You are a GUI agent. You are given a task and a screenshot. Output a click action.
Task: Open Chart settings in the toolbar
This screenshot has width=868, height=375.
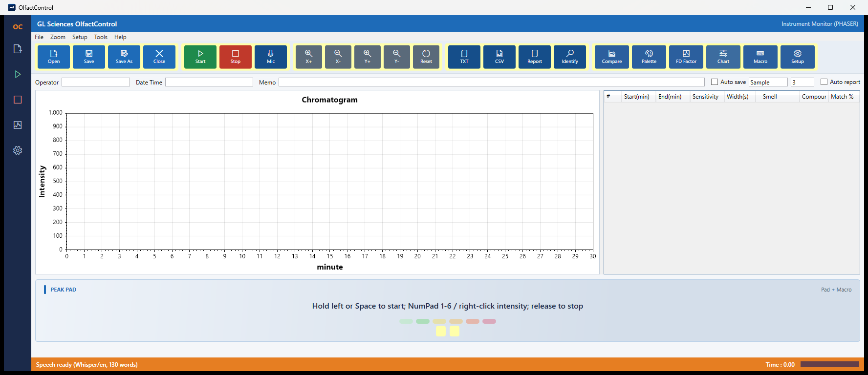point(723,57)
